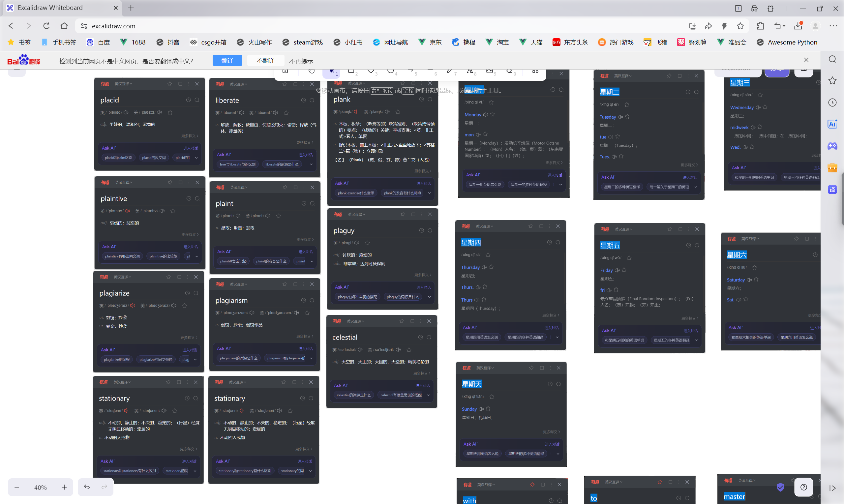Open sidebar search magnifier icon
This screenshot has width=844, height=504.
tap(832, 59)
